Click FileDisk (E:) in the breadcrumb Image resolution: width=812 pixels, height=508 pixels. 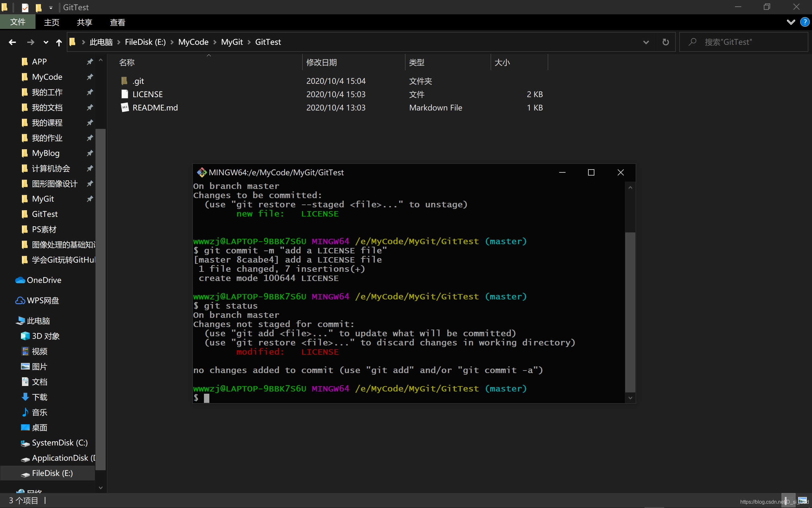(145, 42)
